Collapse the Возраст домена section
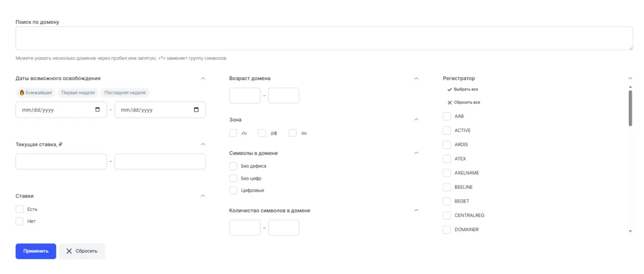Image resolution: width=644 pixels, height=274 pixels. pyautogui.click(x=416, y=78)
